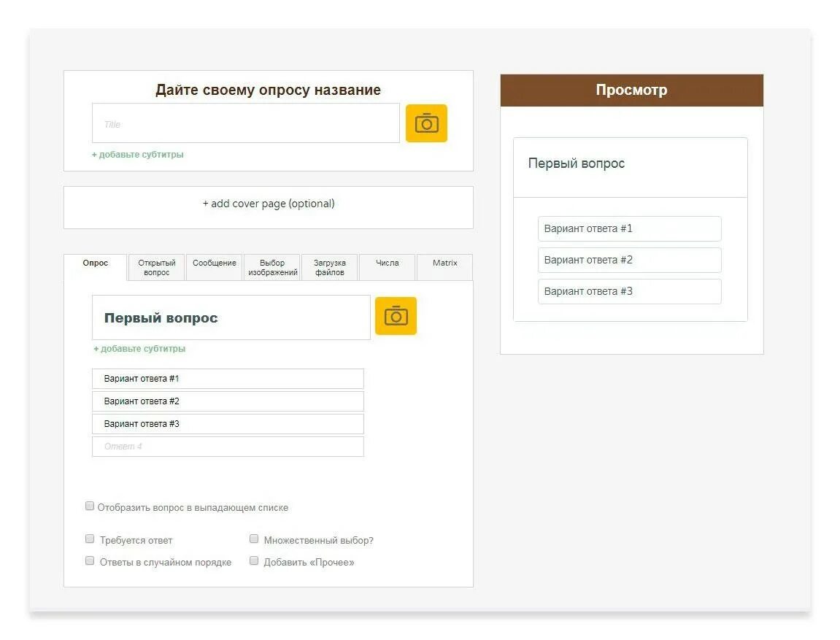Viewport: 840px width, 640px height.
Task: Click the "Дайте своему опросу название" heading
Action: click(x=268, y=90)
